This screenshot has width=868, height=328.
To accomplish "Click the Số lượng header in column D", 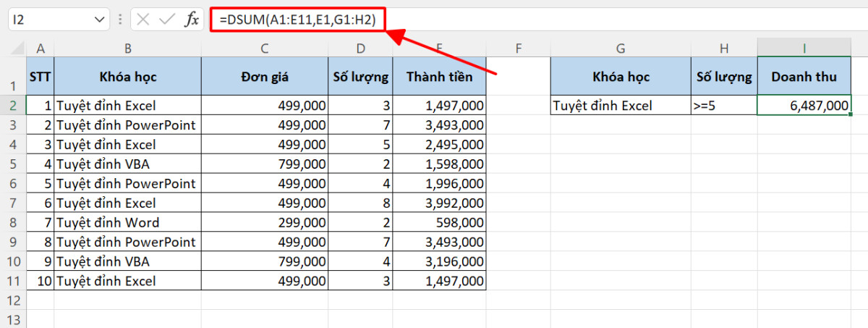I will tap(360, 76).
